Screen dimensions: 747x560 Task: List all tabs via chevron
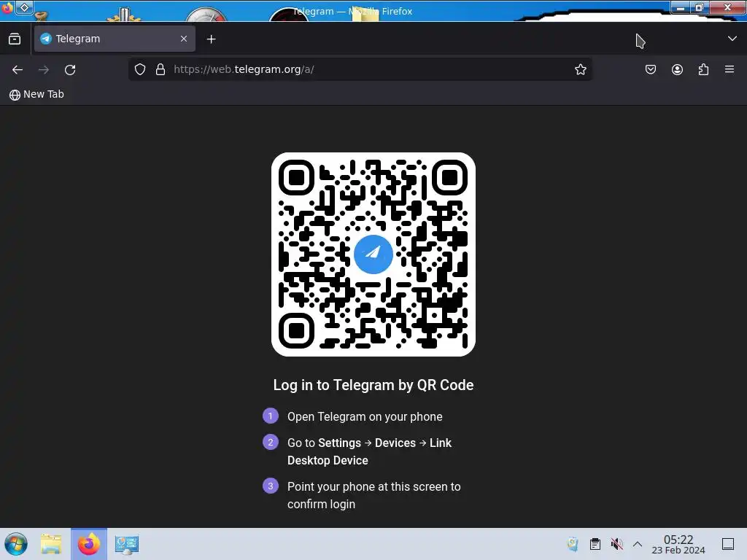(x=732, y=39)
